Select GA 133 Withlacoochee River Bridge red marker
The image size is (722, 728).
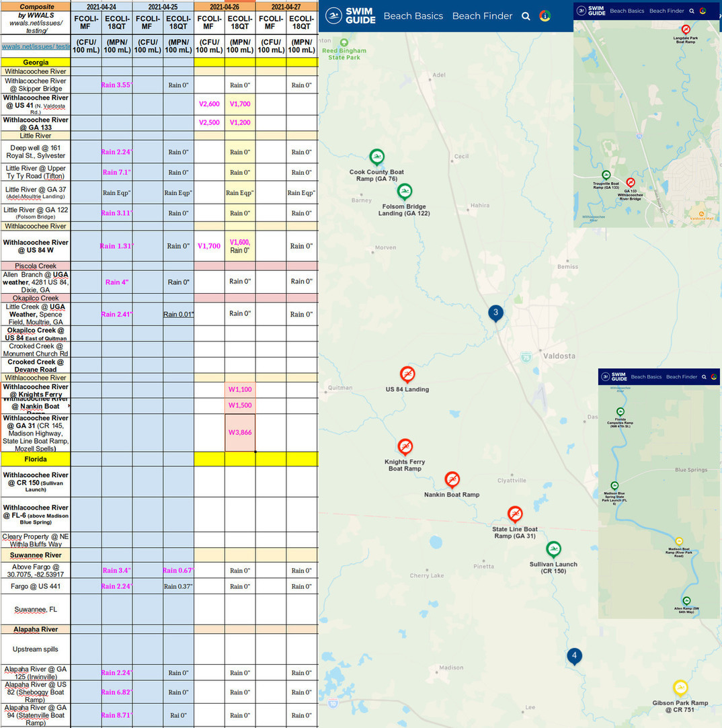(630, 182)
